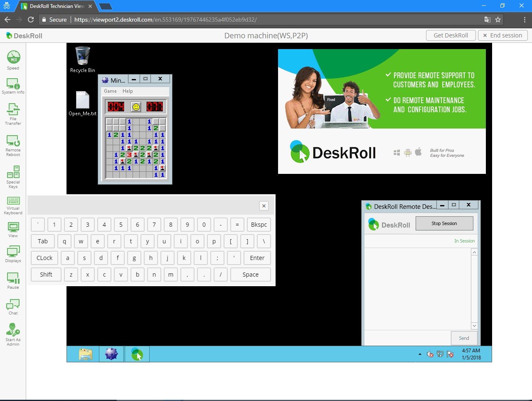Click the bookmark star in address bar
This screenshot has height=401, width=532.
498,20
